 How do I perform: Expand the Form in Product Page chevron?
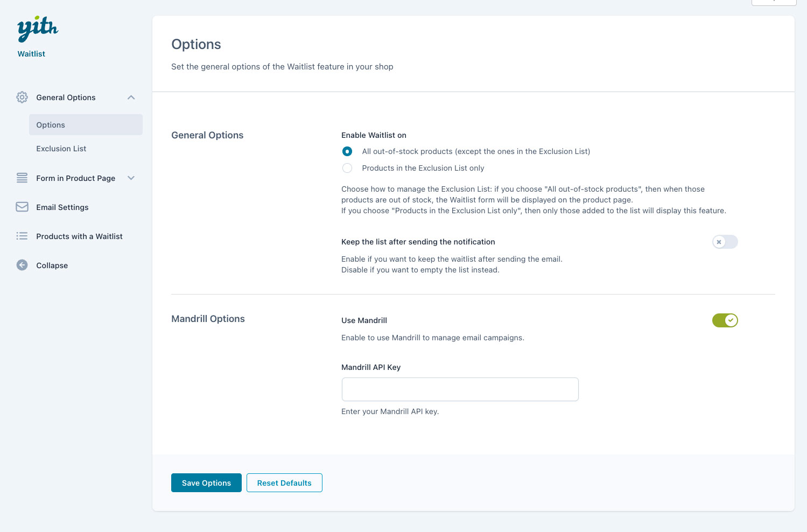pyautogui.click(x=131, y=178)
